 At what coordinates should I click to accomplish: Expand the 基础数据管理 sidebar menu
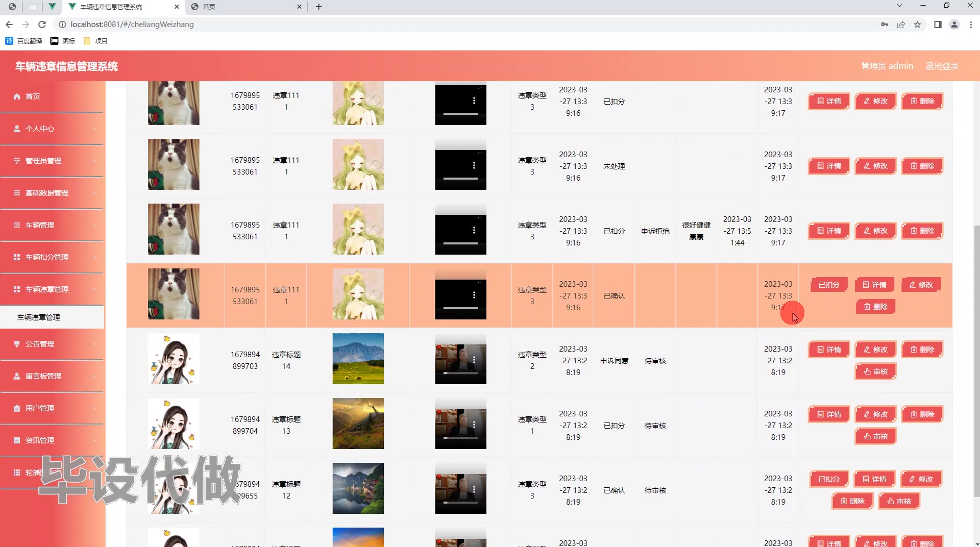[52, 193]
